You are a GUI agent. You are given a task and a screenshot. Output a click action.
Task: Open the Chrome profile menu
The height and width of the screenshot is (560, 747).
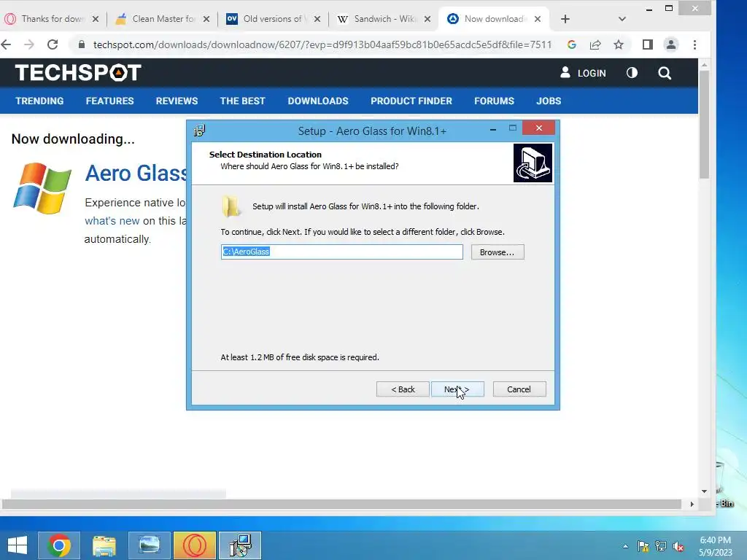point(671,44)
